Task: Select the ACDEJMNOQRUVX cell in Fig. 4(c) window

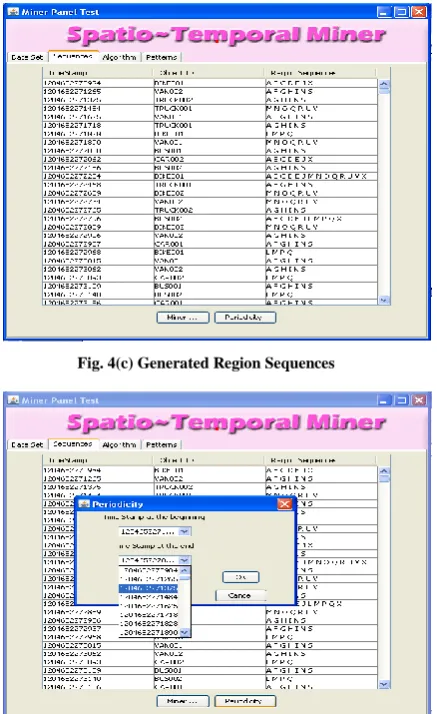Action: 321,176
